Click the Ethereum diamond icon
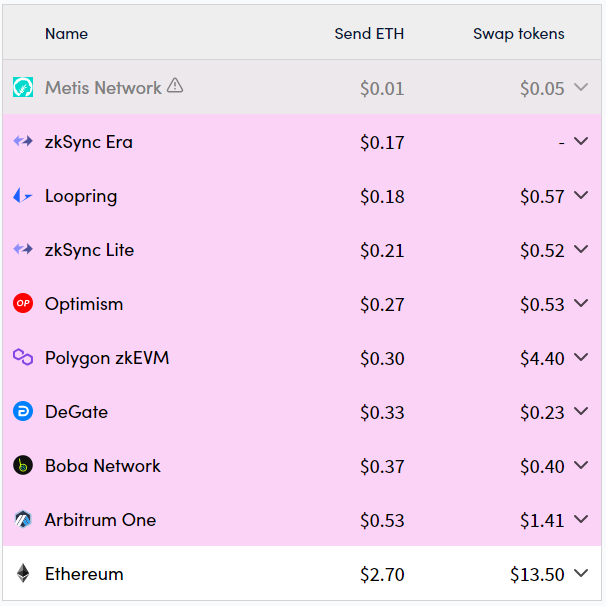This screenshot has width=610, height=608. [23, 573]
